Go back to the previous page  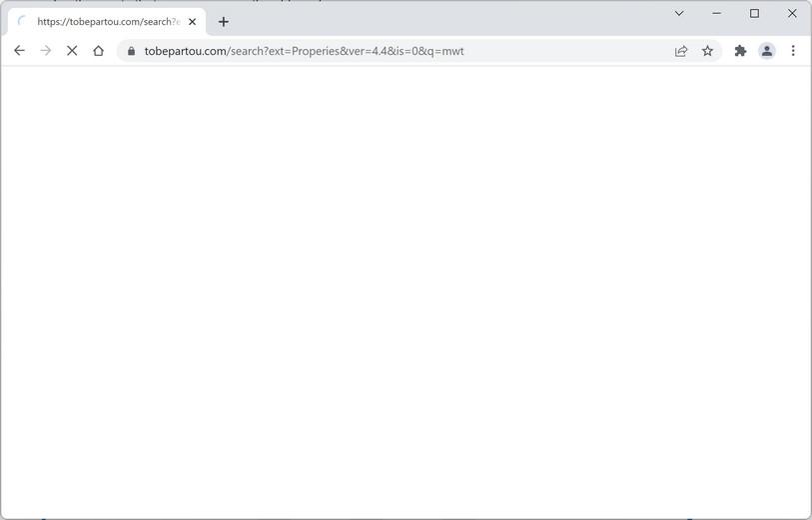[19, 51]
